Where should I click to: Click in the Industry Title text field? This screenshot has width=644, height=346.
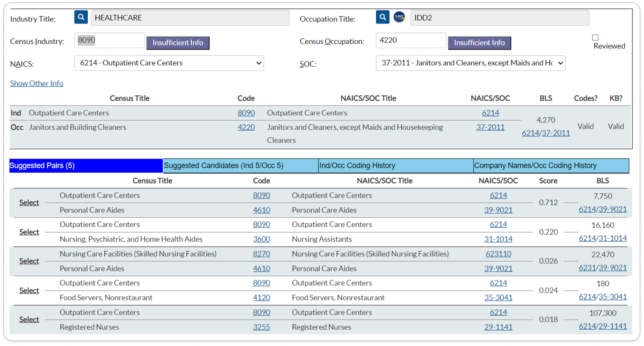pos(190,18)
